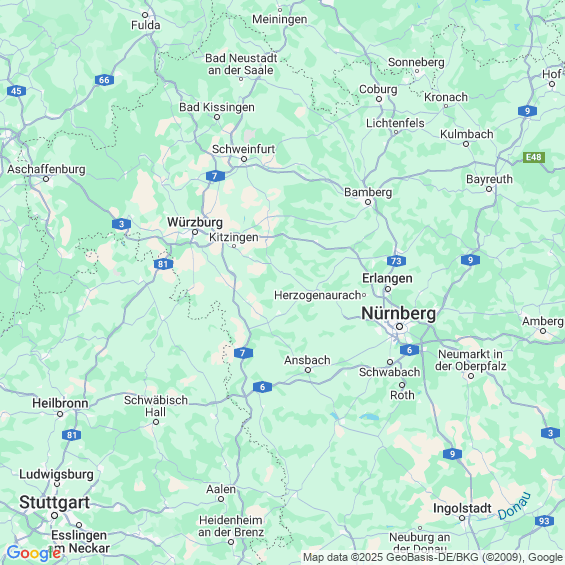Click the Fulda town label

(146, 25)
